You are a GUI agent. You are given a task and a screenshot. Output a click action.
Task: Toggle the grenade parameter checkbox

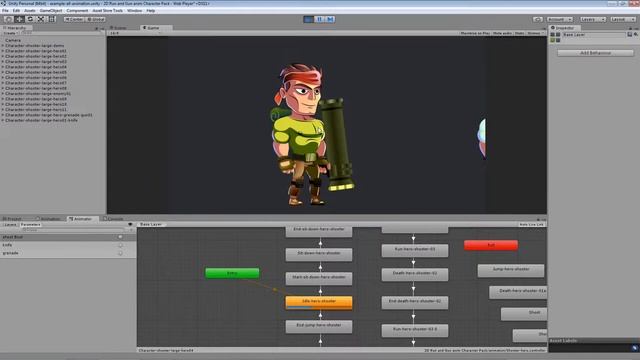click(120, 253)
